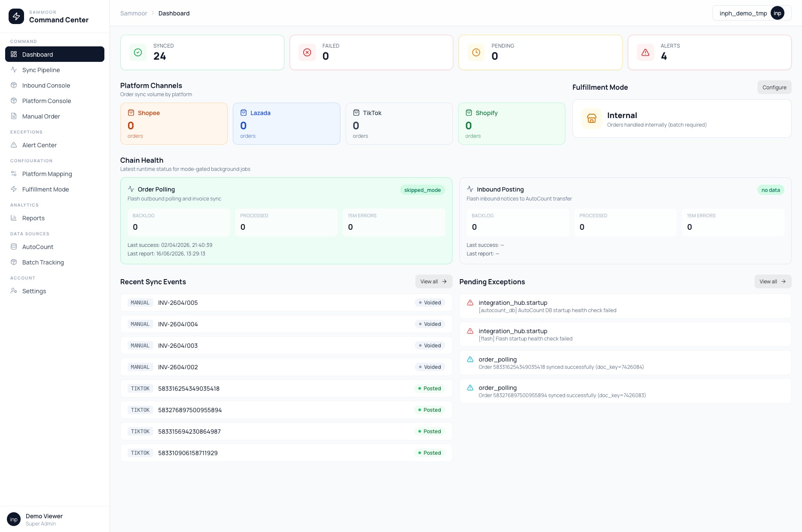The height and width of the screenshot is (532, 802).
Task: Go to Alert Center page
Action: tap(55, 145)
